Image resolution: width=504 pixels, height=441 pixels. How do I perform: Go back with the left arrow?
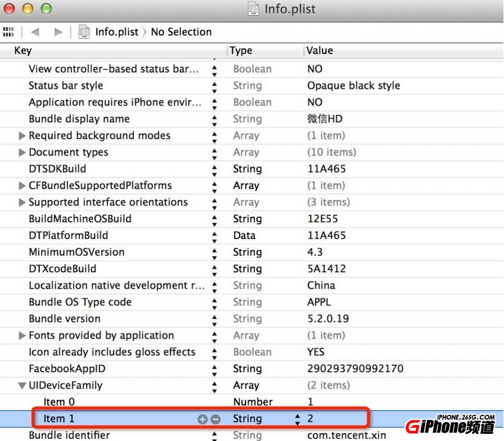tap(35, 32)
